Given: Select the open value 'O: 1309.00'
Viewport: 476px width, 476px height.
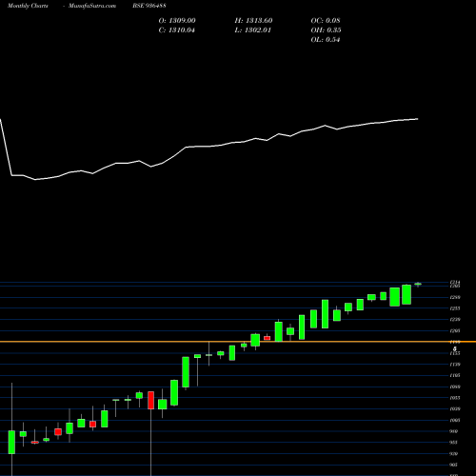Looking at the screenshot, I should pyautogui.click(x=177, y=21).
